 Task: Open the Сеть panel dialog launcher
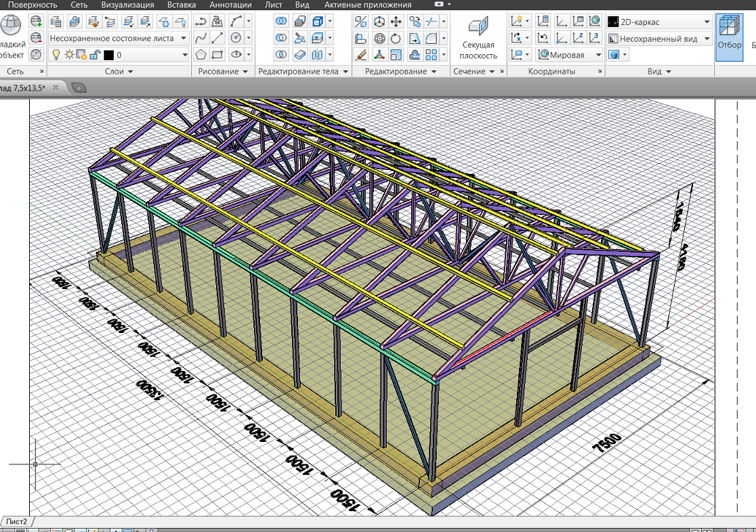pyautogui.click(x=41, y=71)
